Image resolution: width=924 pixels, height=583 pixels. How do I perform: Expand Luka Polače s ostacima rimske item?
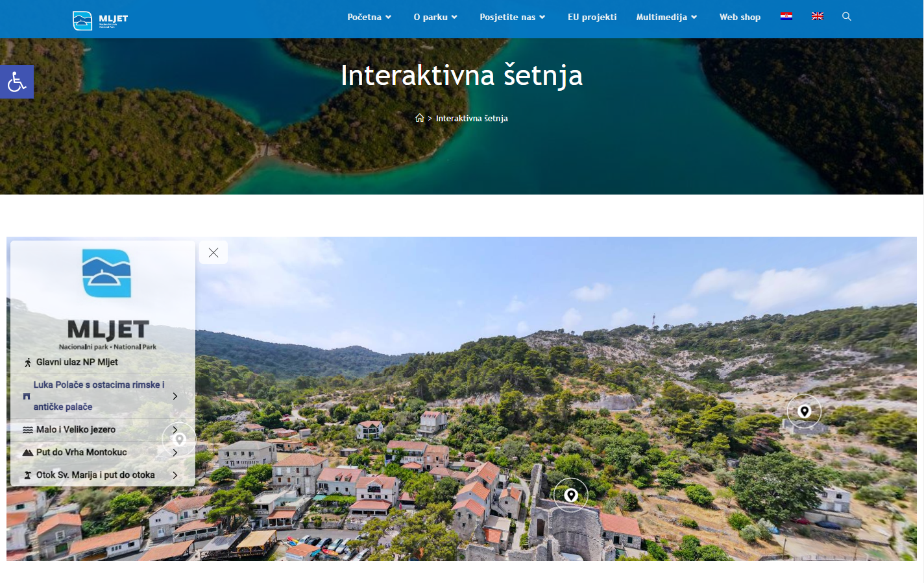click(x=103, y=396)
